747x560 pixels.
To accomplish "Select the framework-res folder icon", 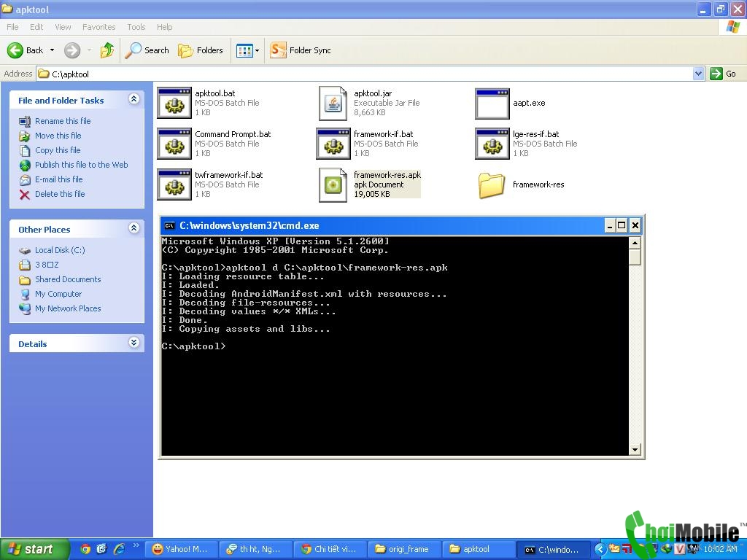I will coord(491,184).
